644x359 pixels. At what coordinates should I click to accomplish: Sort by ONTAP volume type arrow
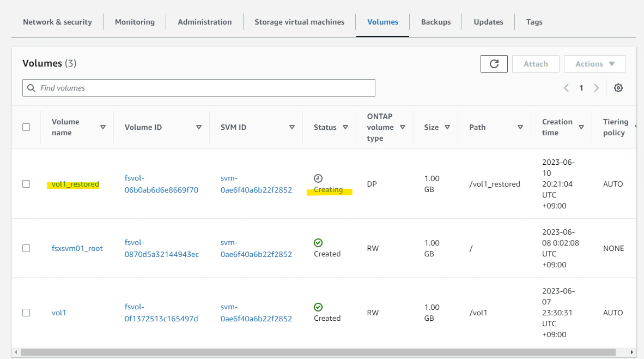tap(403, 128)
